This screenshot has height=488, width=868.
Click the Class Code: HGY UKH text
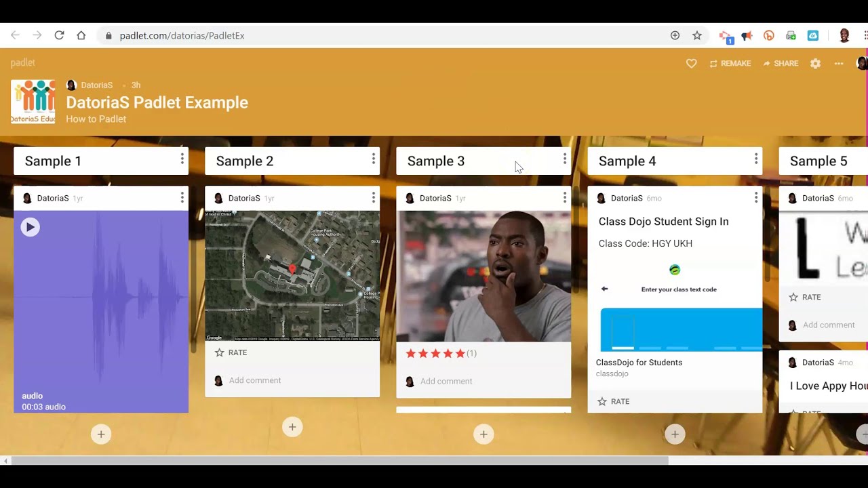[646, 243]
